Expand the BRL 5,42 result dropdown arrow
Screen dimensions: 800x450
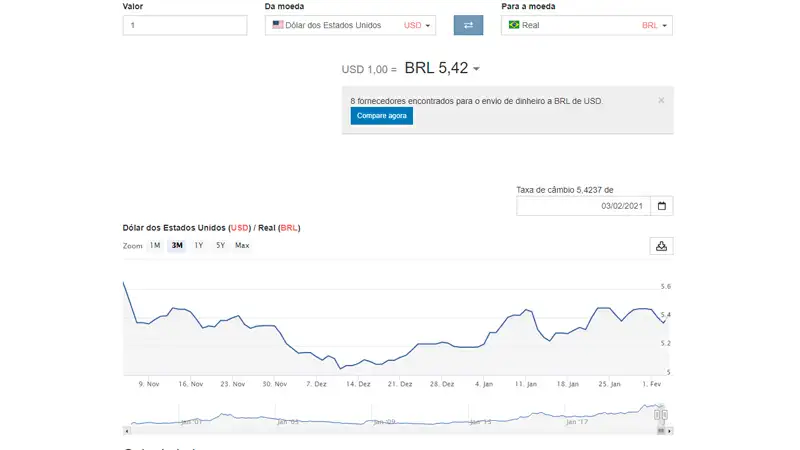tap(477, 69)
